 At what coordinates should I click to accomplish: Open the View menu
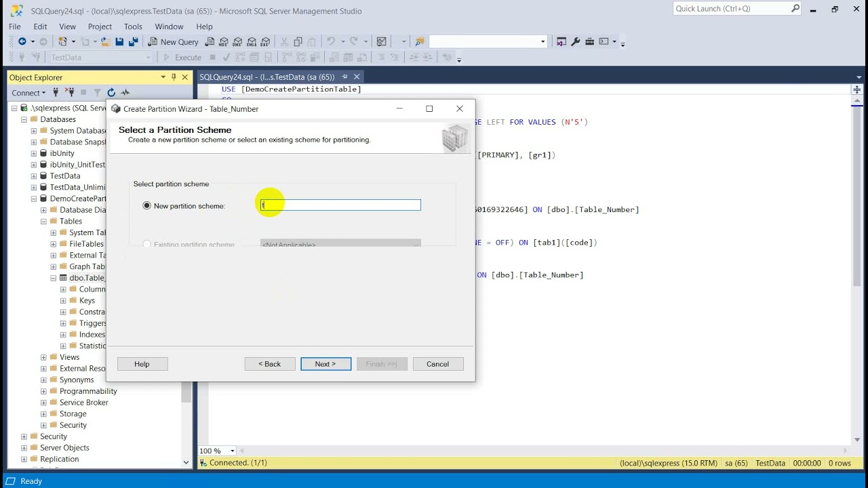tap(67, 26)
